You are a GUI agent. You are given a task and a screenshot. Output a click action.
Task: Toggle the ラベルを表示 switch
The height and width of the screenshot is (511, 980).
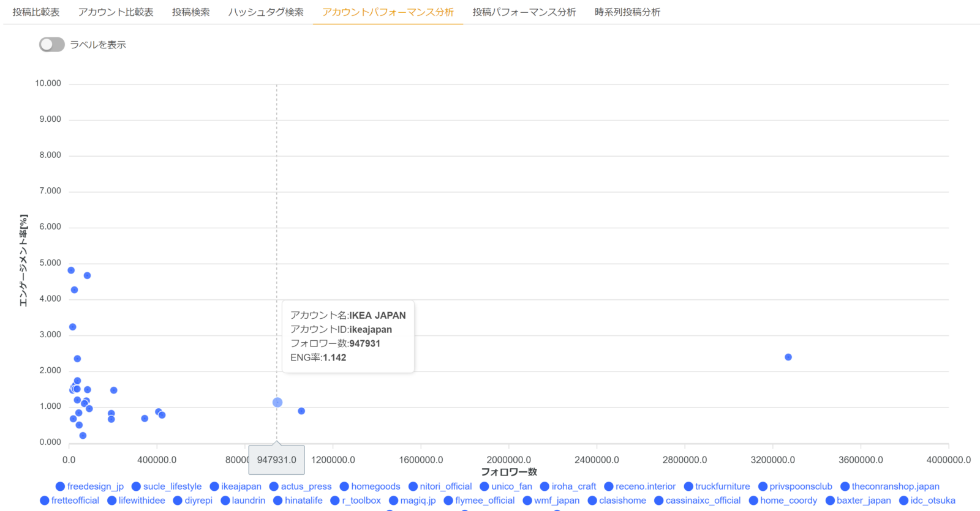(52, 45)
